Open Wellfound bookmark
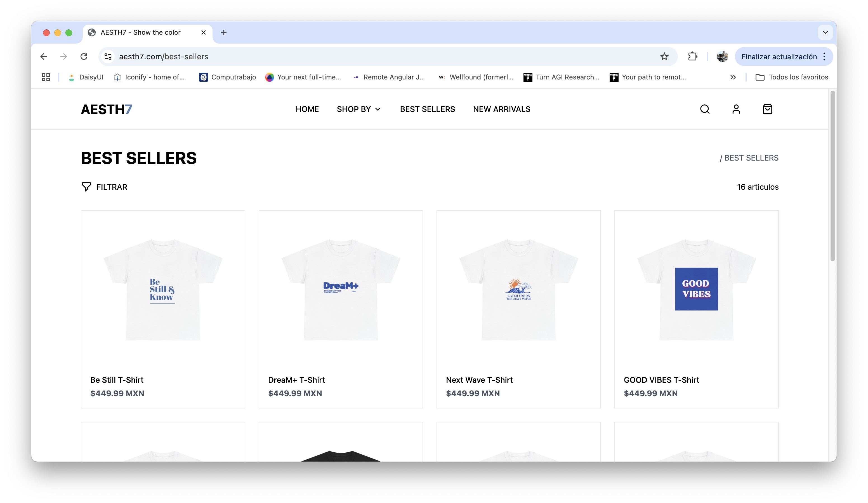The height and width of the screenshot is (503, 868). [x=476, y=77]
